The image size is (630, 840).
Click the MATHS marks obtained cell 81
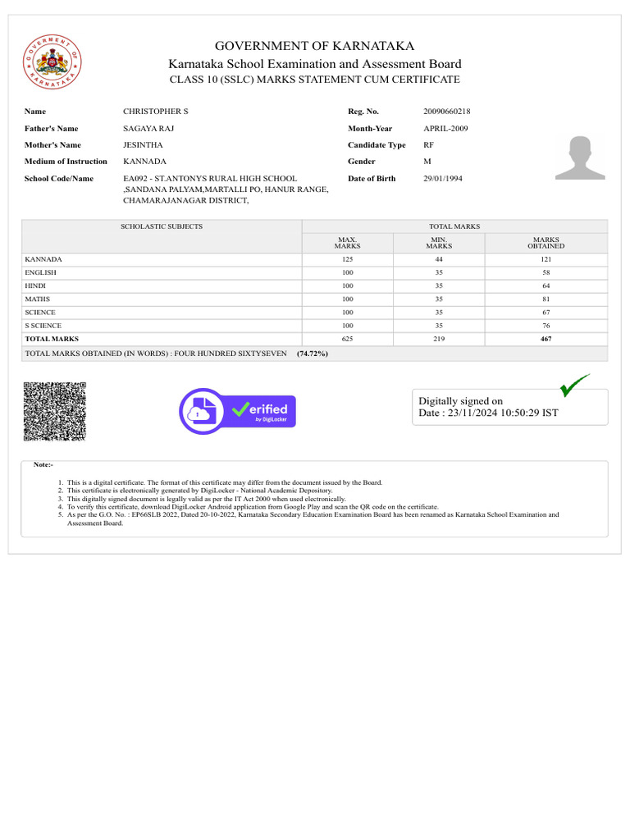pos(546,299)
